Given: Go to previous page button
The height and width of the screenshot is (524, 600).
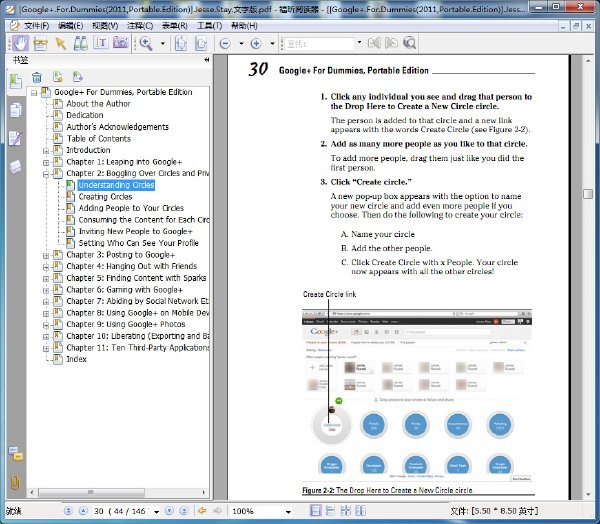Looking at the screenshot, I should pos(83,511).
